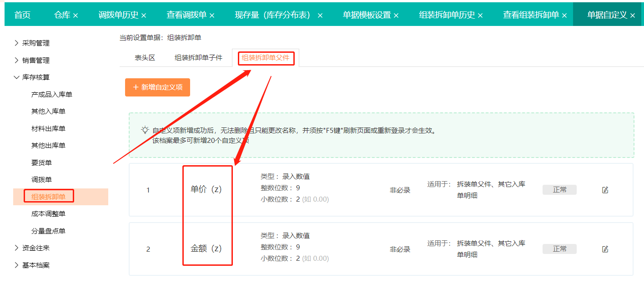Switch to the 表头区 tab
Image resolution: width=644 pixels, height=289 pixels.
[145, 58]
